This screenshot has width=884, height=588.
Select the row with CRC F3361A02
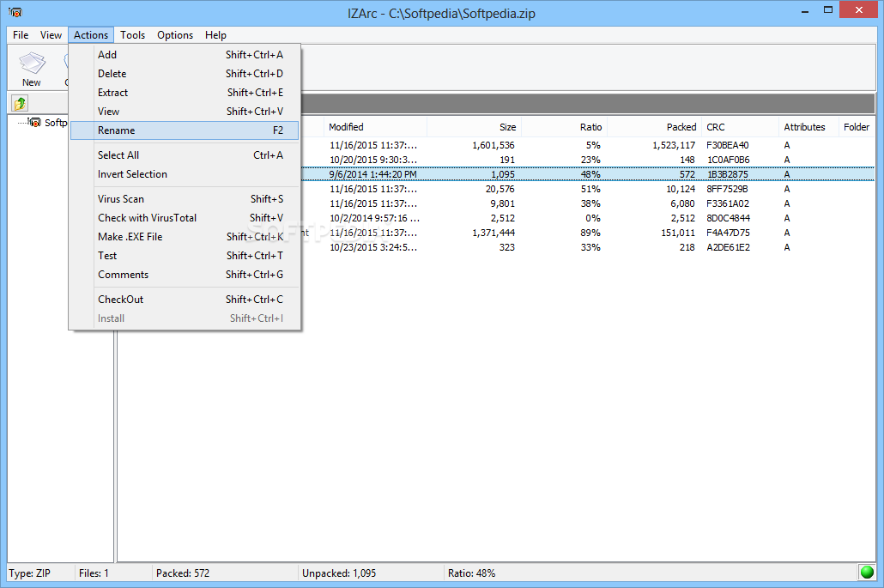588,204
